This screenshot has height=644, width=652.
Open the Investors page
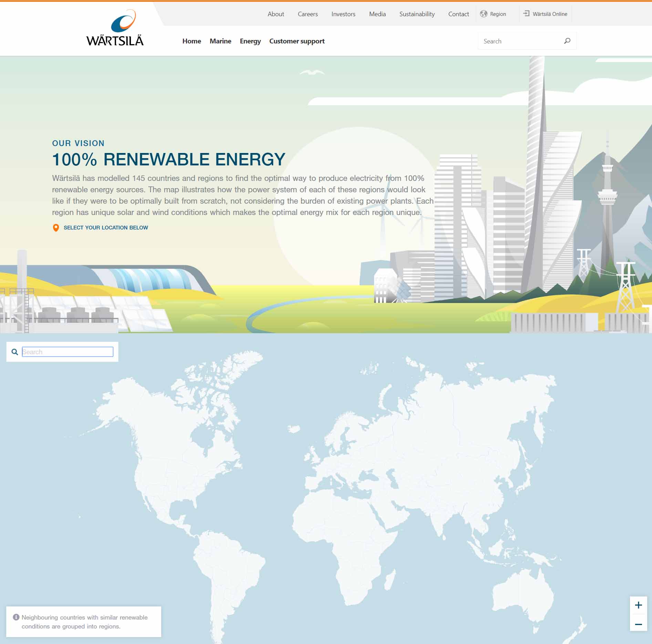tap(343, 14)
